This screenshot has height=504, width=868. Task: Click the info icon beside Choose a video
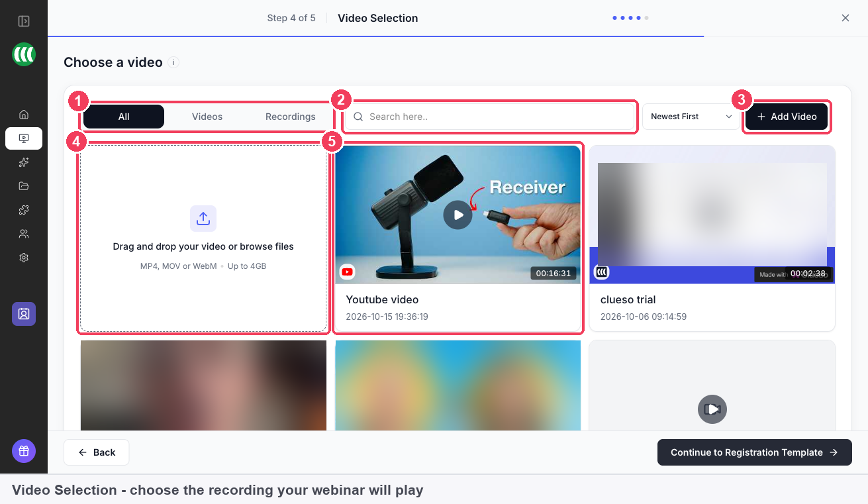[173, 62]
